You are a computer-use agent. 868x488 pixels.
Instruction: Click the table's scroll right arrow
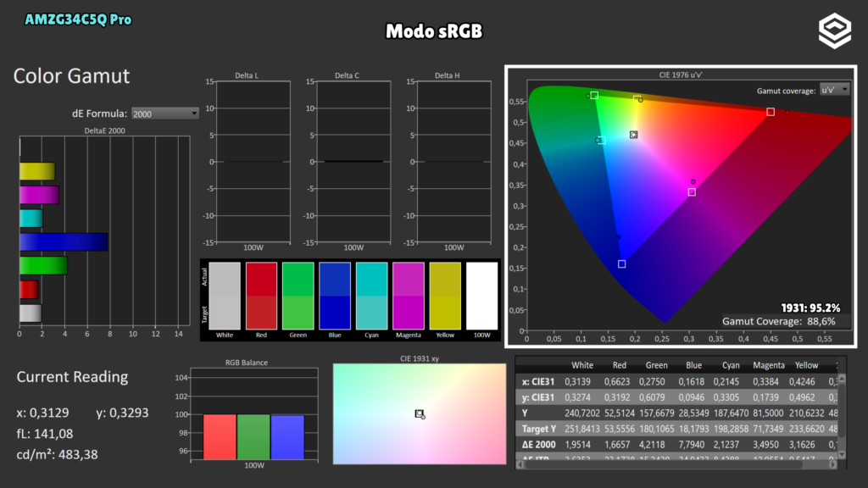[x=833, y=465]
